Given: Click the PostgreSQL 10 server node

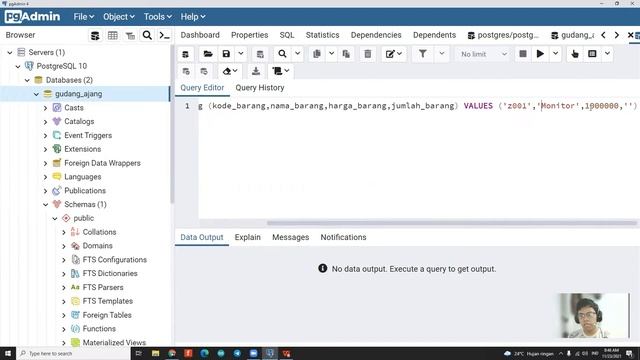Looking at the screenshot, I should 62,66.
